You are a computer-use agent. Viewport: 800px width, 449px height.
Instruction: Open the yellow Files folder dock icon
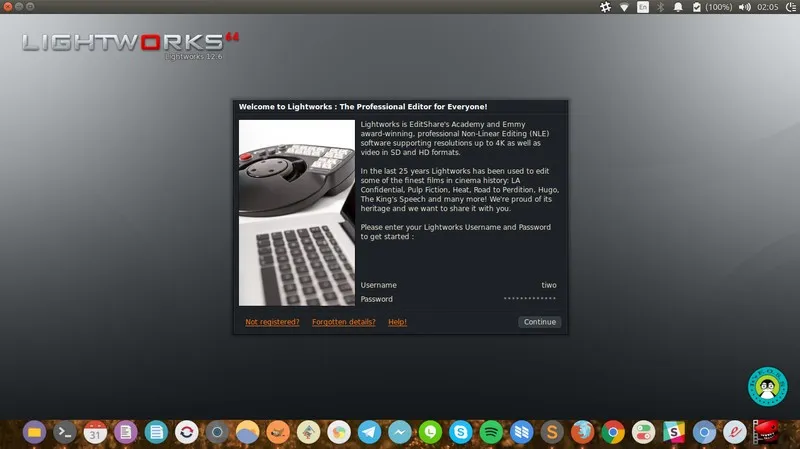[34, 432]
